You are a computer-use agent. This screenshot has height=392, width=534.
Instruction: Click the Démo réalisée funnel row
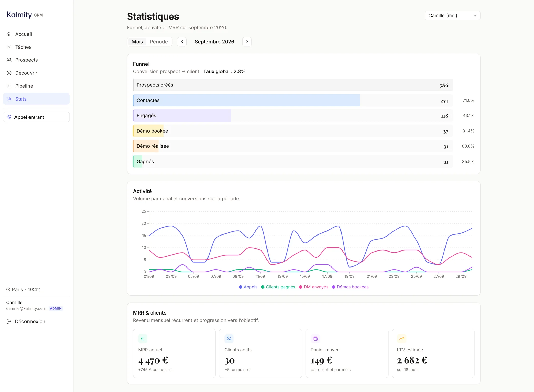(293, 146)
